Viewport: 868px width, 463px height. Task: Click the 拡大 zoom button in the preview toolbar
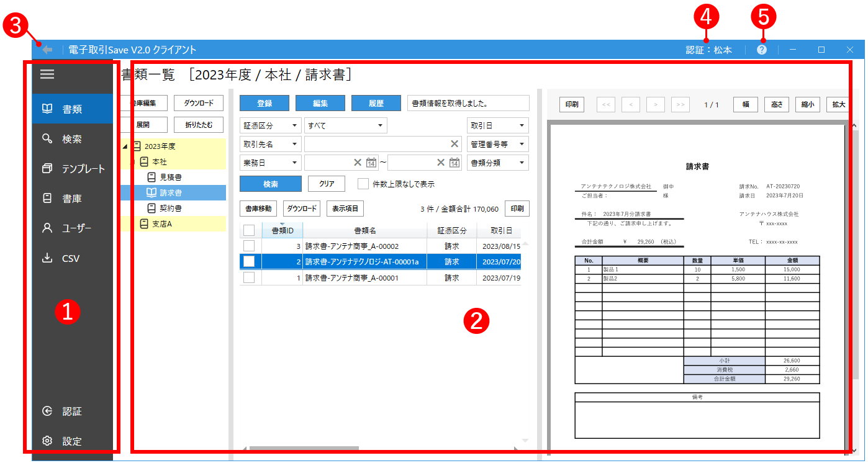838,104
